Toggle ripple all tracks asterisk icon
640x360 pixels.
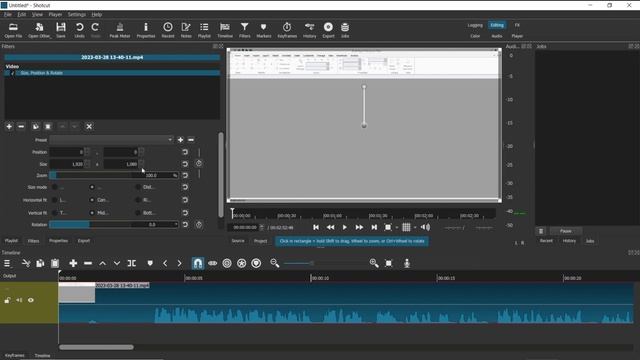point(242,263)
